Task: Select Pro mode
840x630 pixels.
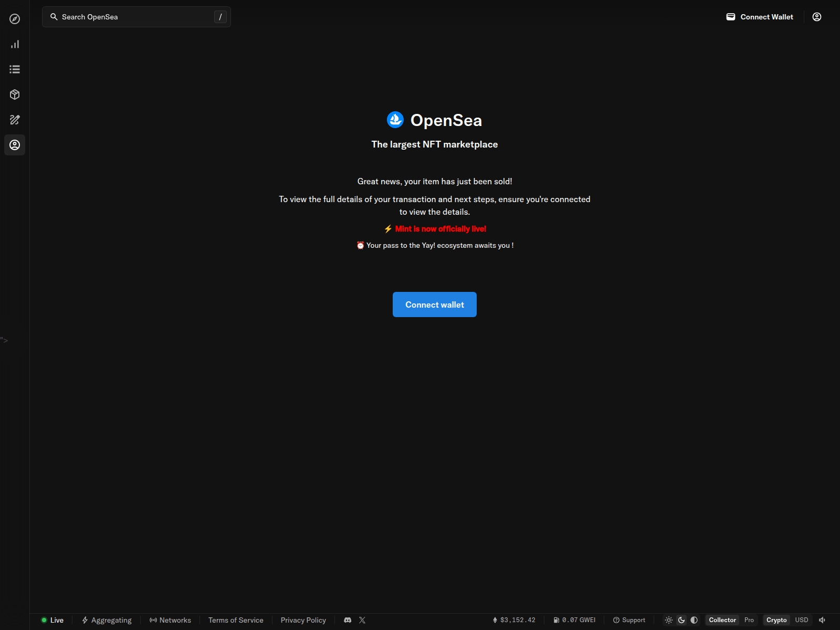Action: pos(749,620)
